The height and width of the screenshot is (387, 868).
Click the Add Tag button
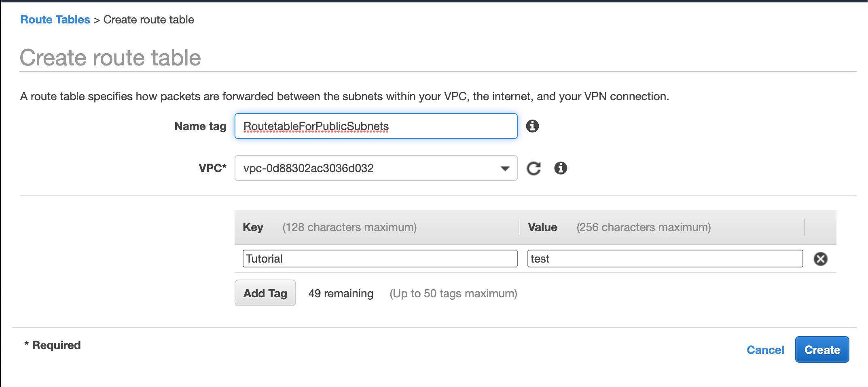[x=265, y=293]
